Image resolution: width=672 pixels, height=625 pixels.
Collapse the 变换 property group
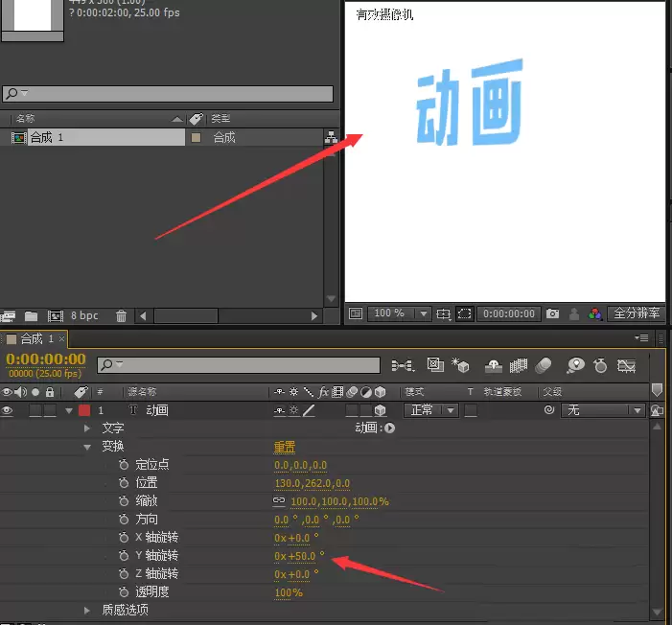point(87,447)
